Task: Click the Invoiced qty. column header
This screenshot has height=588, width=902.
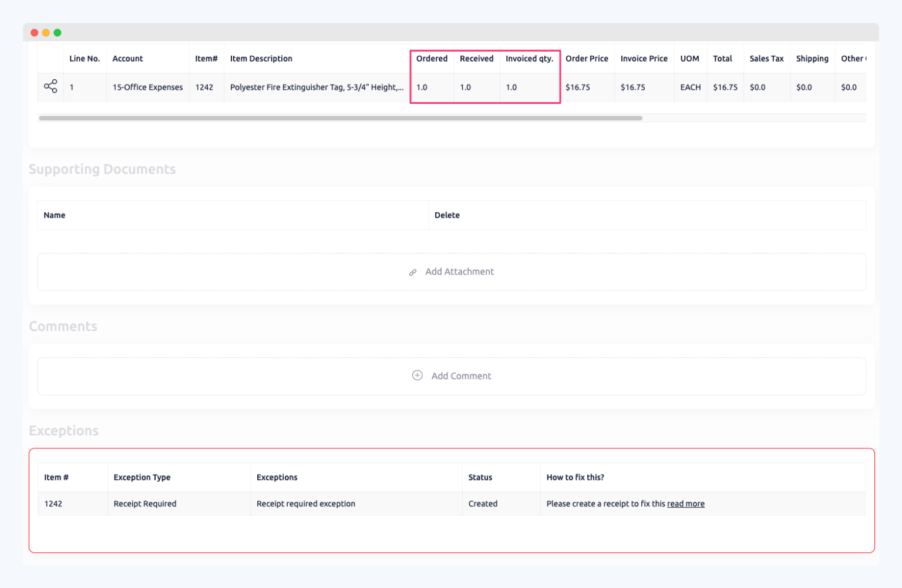Action: [x=530, y=58]
